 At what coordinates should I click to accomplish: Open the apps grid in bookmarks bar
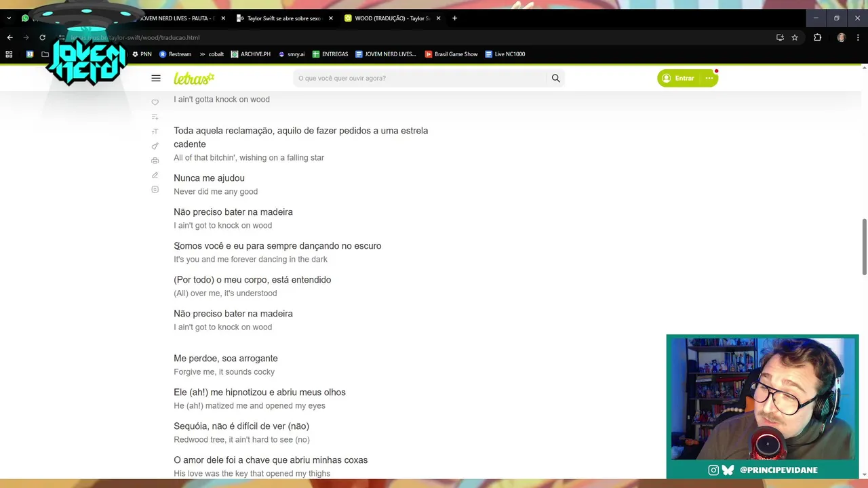pyautogui.click(x=9, y=54)
